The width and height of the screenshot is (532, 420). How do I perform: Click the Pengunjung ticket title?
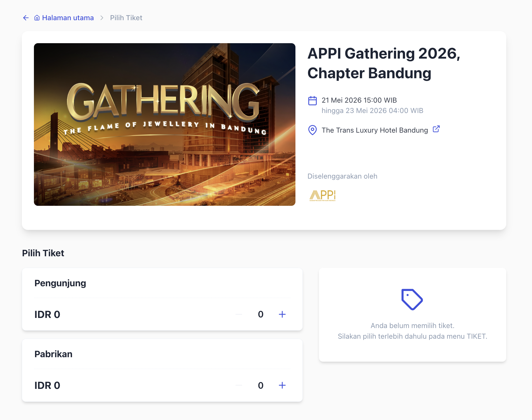(60, 283)
